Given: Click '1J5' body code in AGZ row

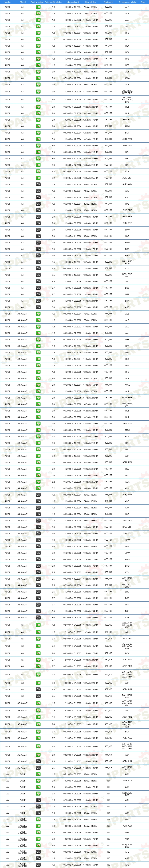Looking at the screenshot, I should (x=108, y=833).
